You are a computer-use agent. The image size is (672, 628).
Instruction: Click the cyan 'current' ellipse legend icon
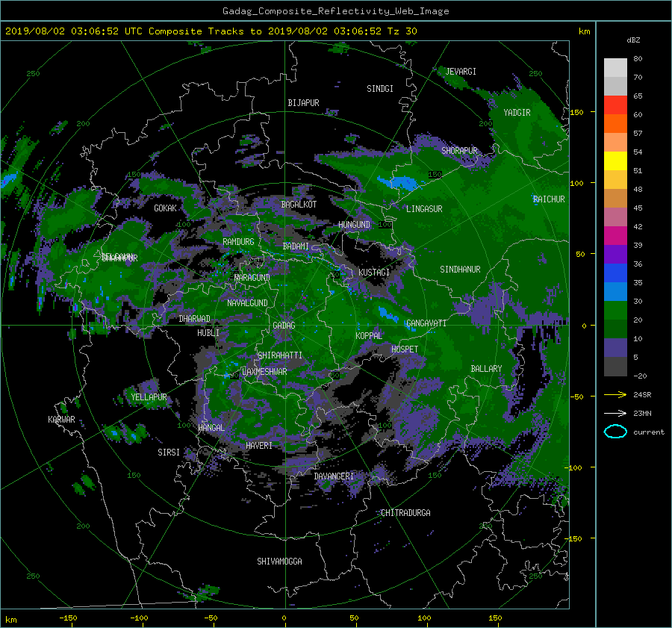[x=615, y=432]
